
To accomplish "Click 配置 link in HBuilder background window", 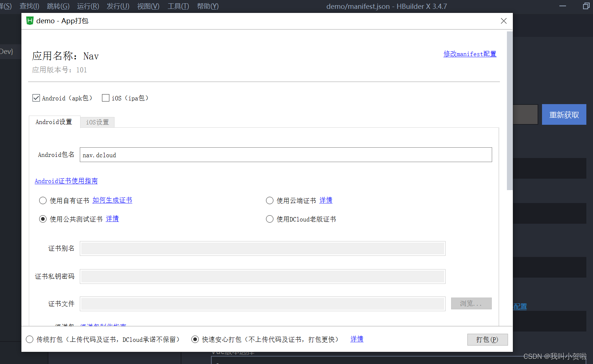I will pyautogui.click(x=520, y=306).
